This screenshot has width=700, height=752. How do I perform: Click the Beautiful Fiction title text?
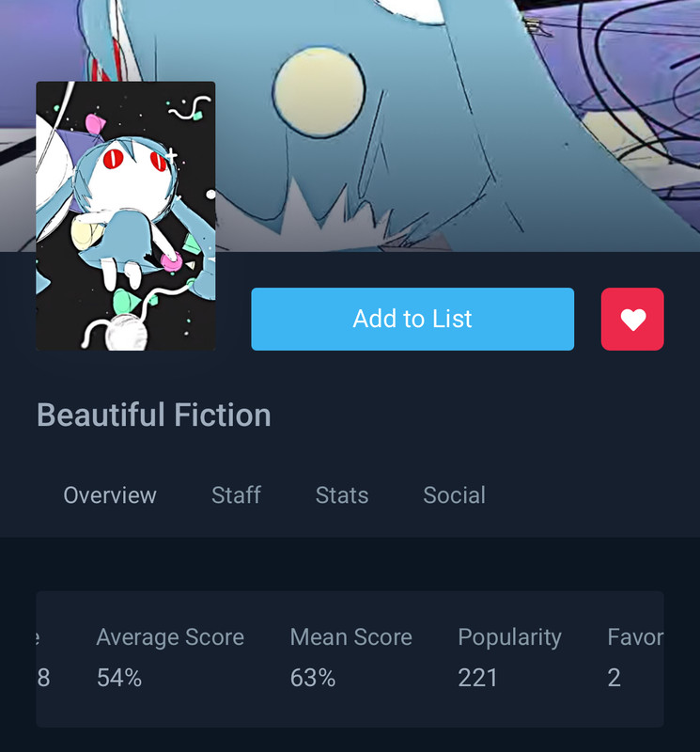click(154, 415)
